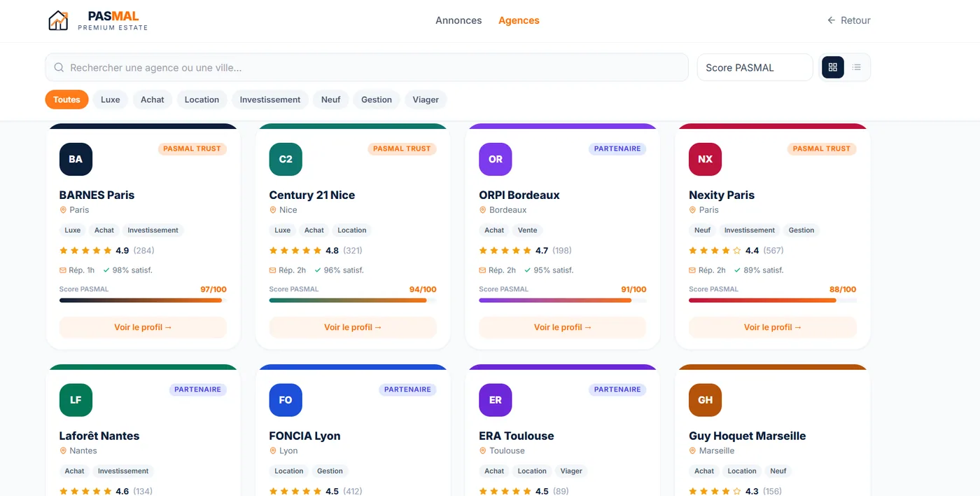Click location pin icon next to Marseille
Screen dimensions: 980x496
pyautogui.click(x=693, y=451)
